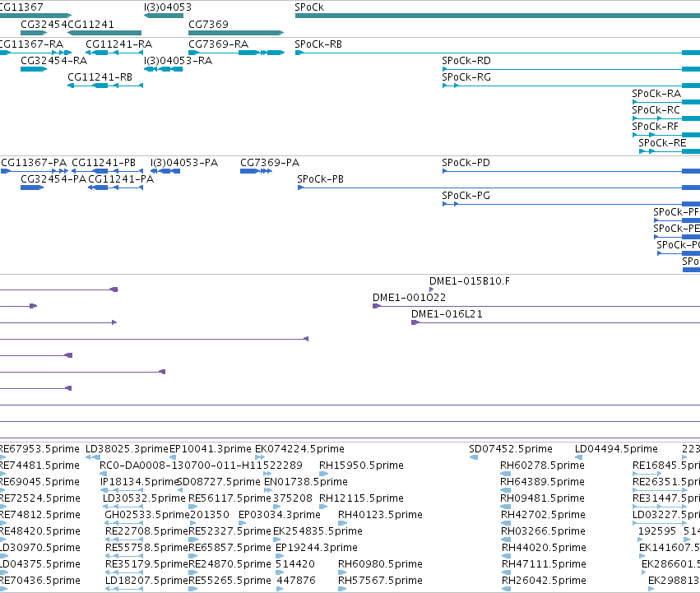Image resolution: width=700 pixels, height=593 pixels.
Task: Select EST RH64389.5prime label
Action: pos(542,482)
